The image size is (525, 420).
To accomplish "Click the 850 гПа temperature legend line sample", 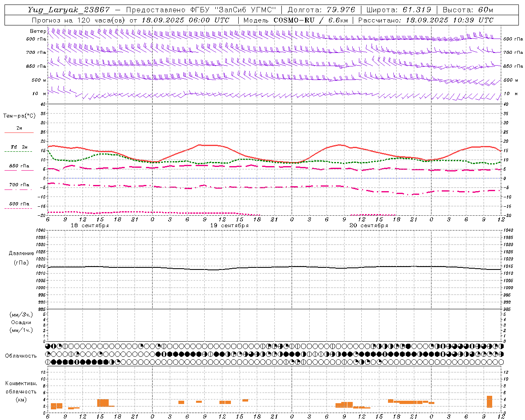I will tap(18, 170).
